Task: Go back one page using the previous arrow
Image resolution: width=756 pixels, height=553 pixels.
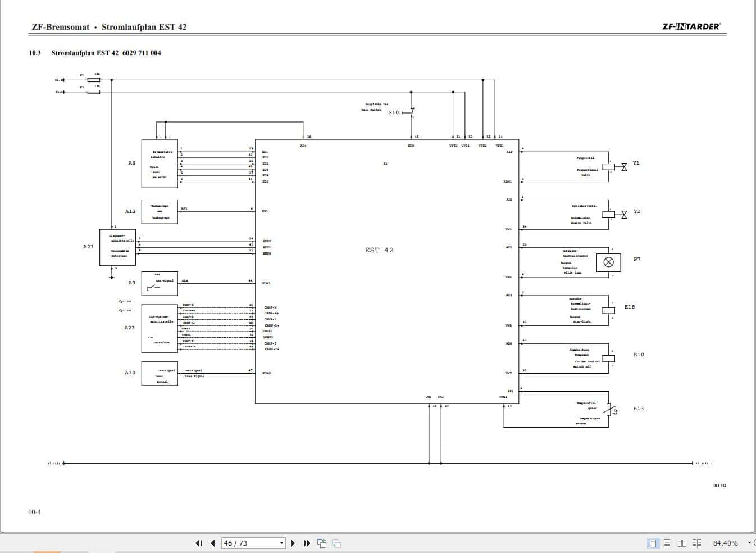Action: 212,543
